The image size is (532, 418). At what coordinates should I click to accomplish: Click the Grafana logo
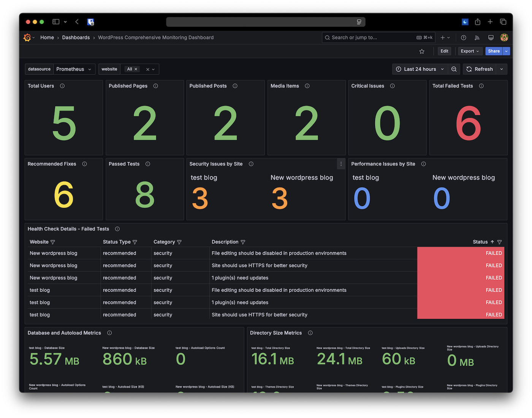tap(27, 37)
